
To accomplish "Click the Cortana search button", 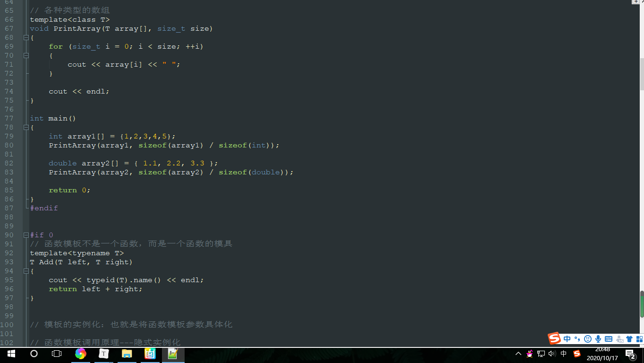I will coord(34,354).
